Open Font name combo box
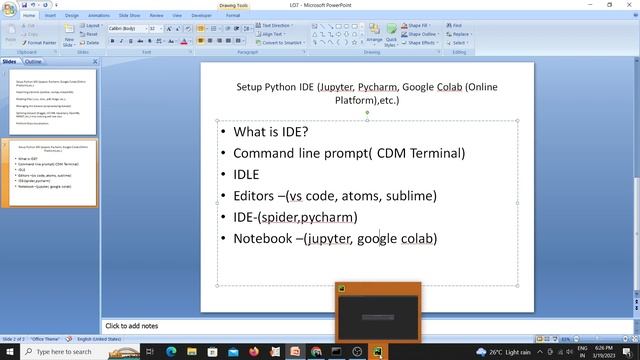This screenshot has width=640, height=360. [x=127, y=29]
